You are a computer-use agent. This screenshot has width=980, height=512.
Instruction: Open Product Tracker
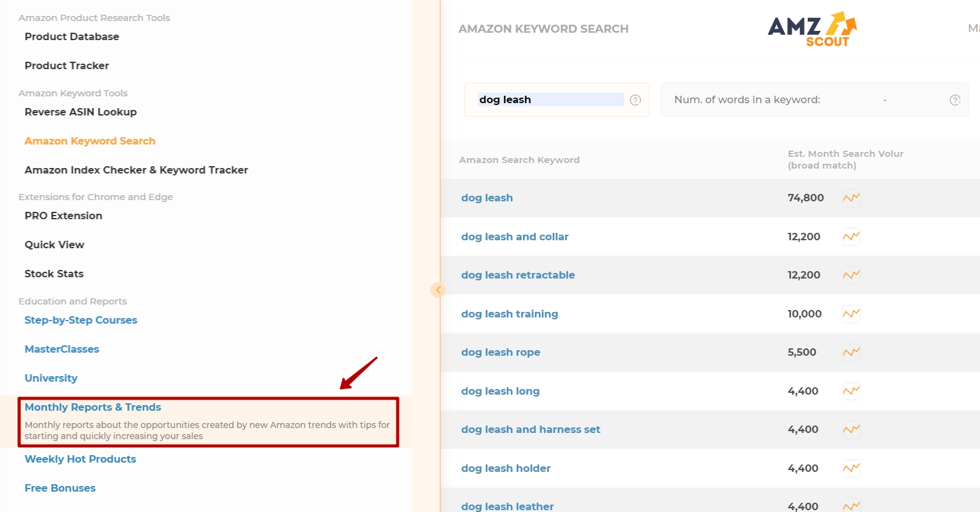pyautogui.click(x=67, y=65)
